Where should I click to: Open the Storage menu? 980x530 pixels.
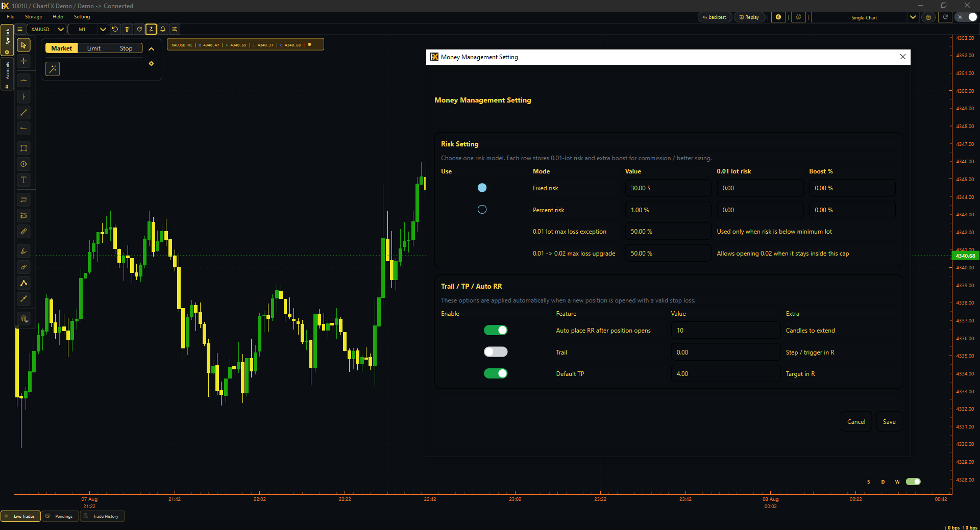tap(34, 17)
